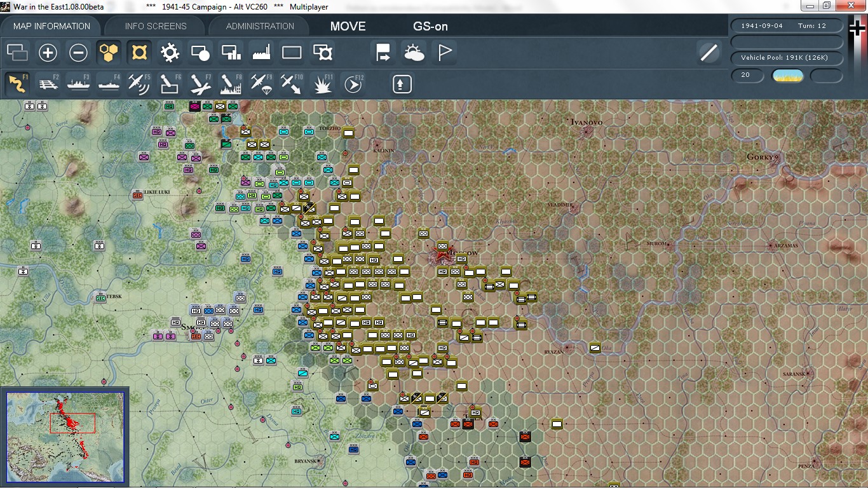868x488 pixels.
Task: Click the Vladimir city label
Action: (x=560, y=205)
